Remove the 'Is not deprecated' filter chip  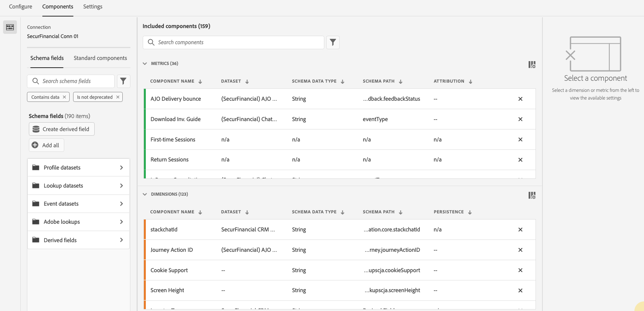(118, 97)
